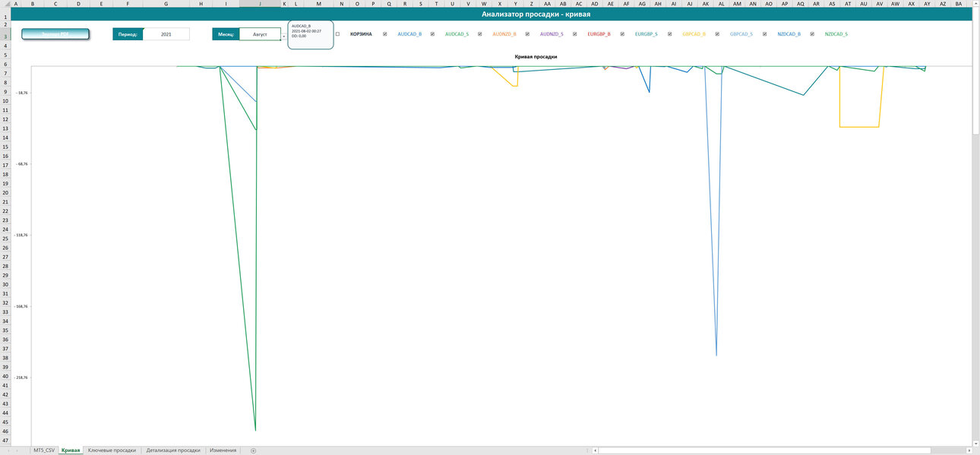
Task: Uncheck the AUDCAD_S series checkbox
Action: coord(432,34)
